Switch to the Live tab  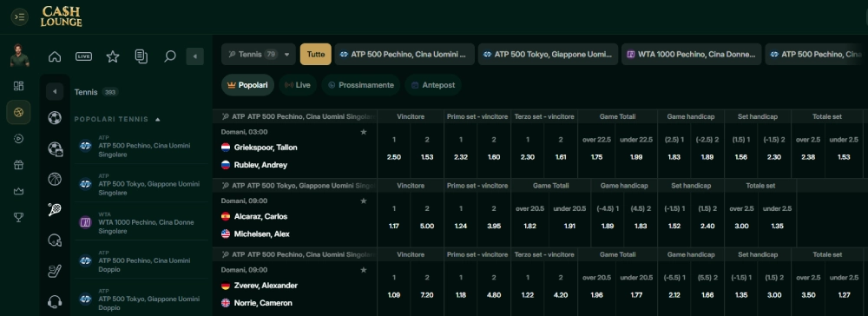[x=297, y=85]
